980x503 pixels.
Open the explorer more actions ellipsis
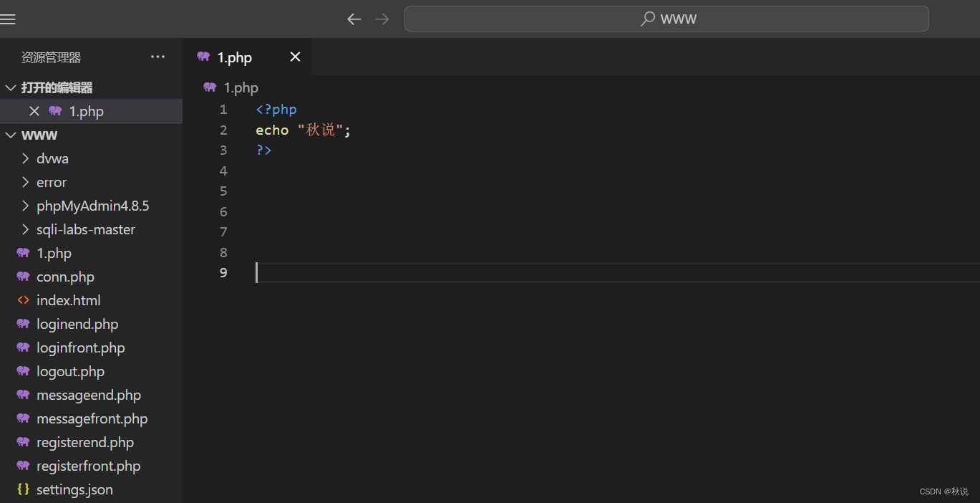(x=157, y=57)
